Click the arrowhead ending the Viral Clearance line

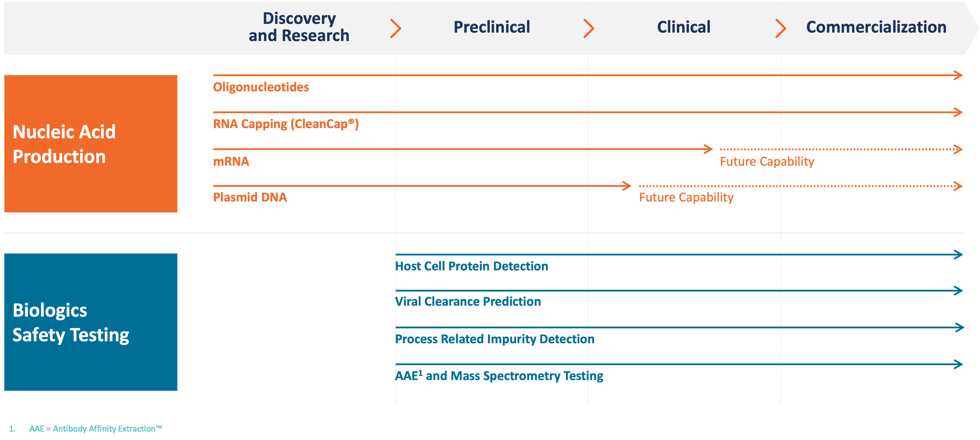pyautogui.click(x=958, y=291)
